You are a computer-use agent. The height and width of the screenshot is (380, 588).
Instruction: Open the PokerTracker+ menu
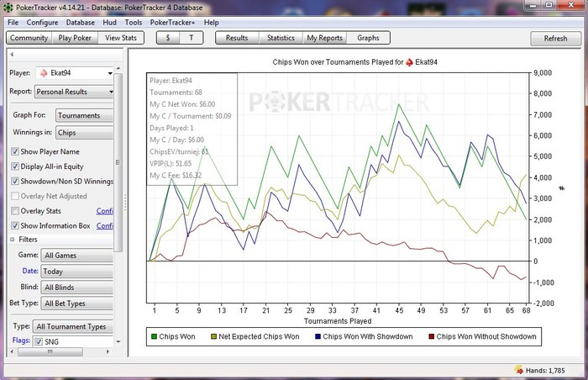(x=172, y=23)
